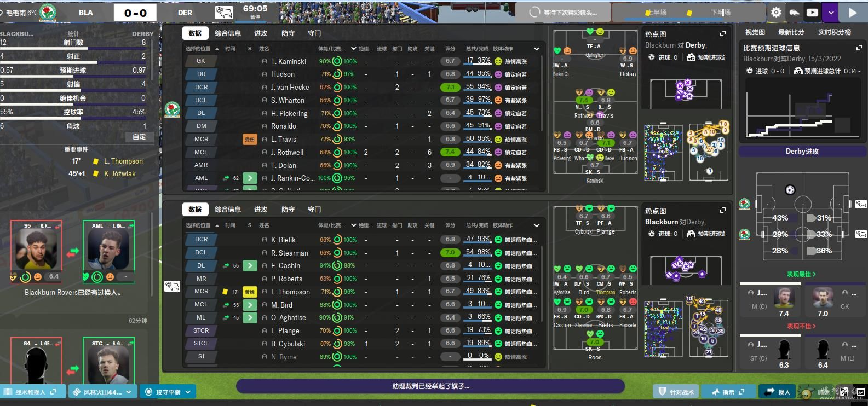Click the Derby crest beside the bottom player table
This screenshot has height=406, width=868.
pyautogui.click(x=173, y=286)
